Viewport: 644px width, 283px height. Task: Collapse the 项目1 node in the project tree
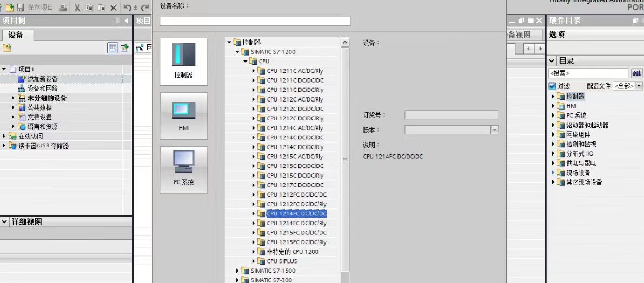[4, 69]
